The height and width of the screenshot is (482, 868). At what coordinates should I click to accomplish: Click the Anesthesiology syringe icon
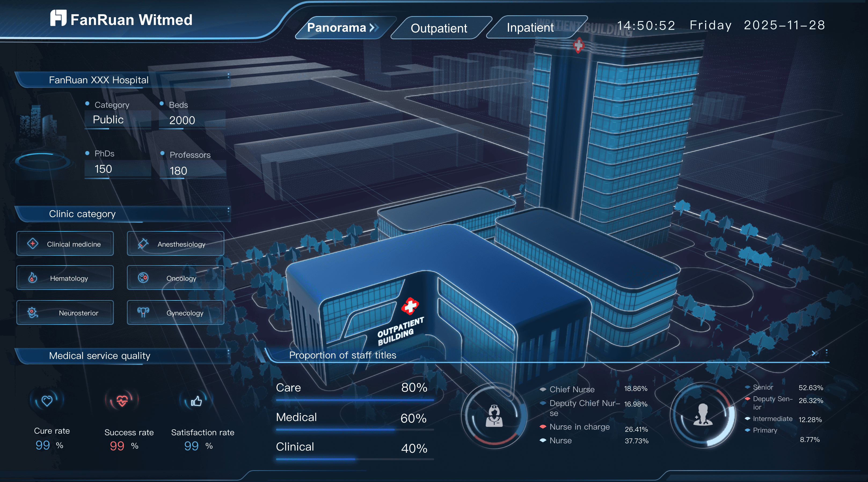point(143,243)
